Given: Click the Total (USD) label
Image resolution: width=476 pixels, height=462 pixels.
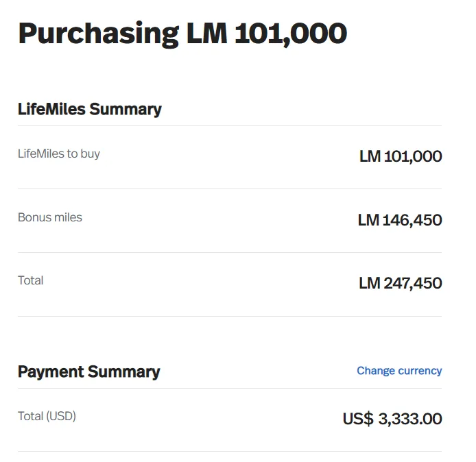Looking at the screenshot, I should coord(47,416).
